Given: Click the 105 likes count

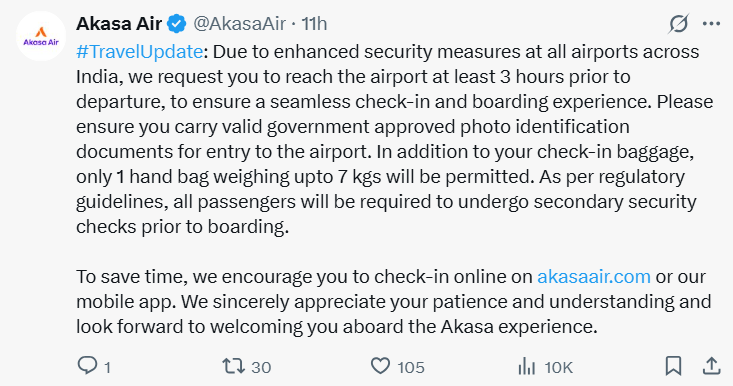Looking at the screenshot, I should pos(411,368).
